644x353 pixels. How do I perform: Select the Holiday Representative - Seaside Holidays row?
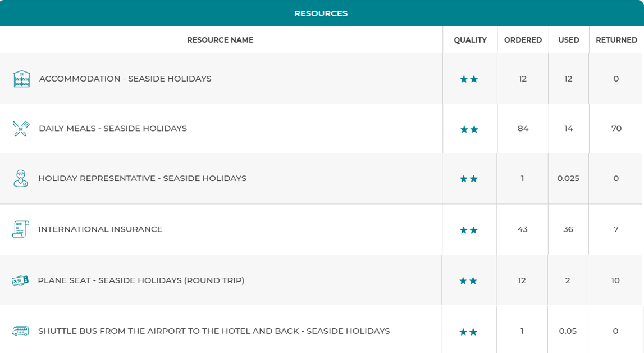[x=142, y=178]
